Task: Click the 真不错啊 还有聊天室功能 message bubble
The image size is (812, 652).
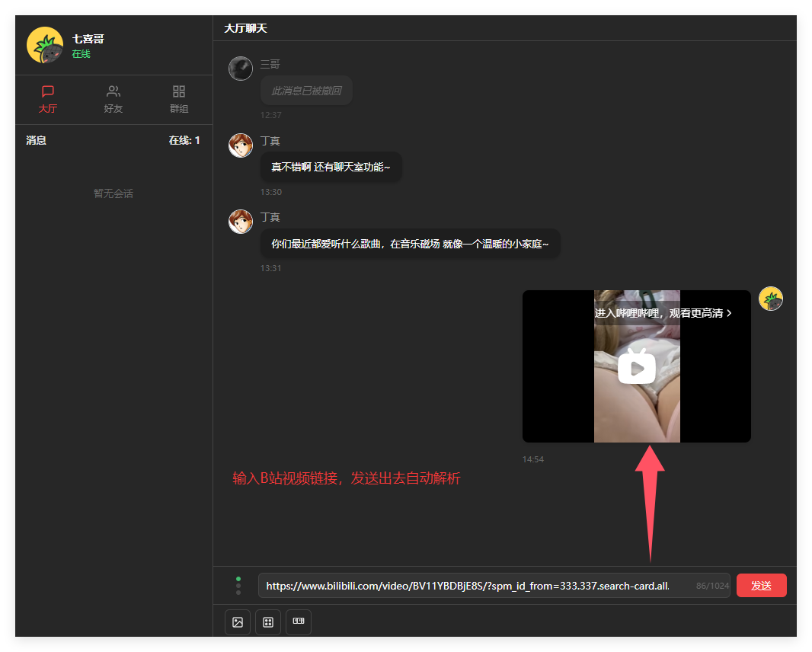Action: click(331, 167)
